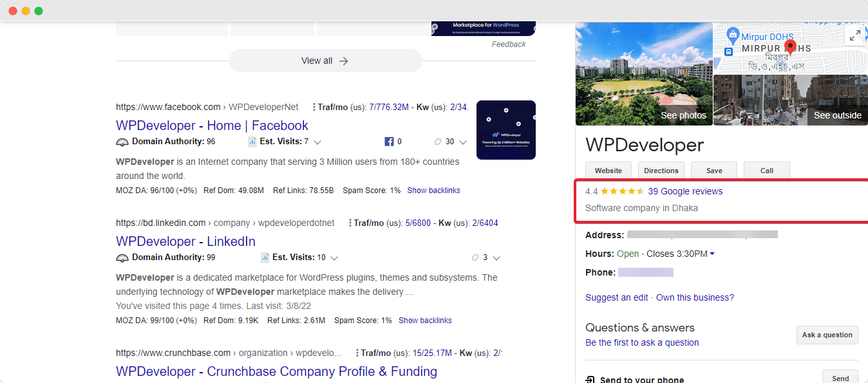Click the Facebook traffic value 7/776.32M

(x=389, y=107)
